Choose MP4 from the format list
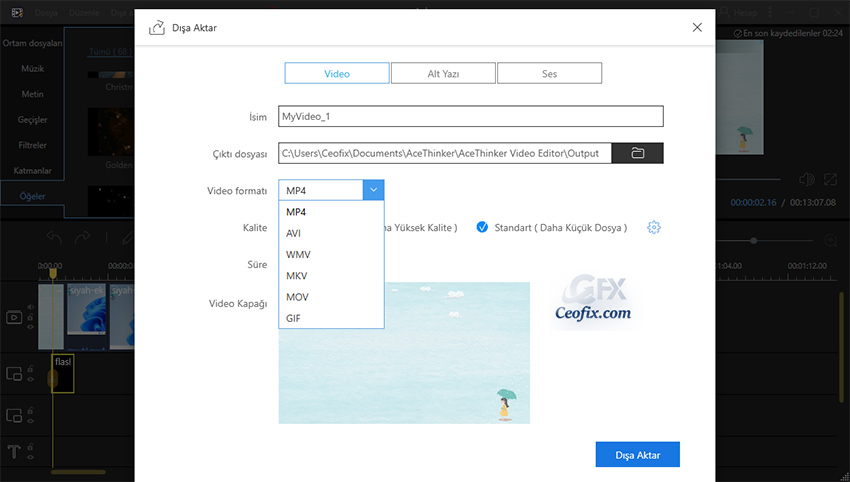The height and width of the screenshot is (482, 850). point(331,212)
